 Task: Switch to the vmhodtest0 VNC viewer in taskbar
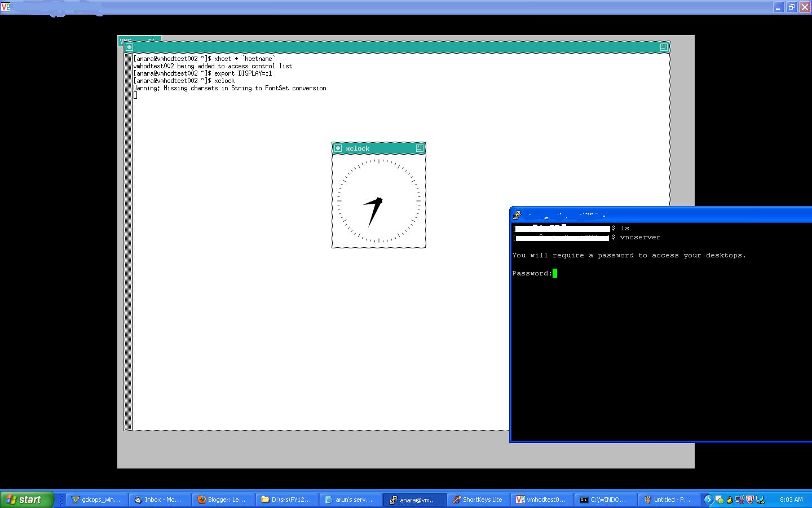pyautogui.click(x=540, y=500)
